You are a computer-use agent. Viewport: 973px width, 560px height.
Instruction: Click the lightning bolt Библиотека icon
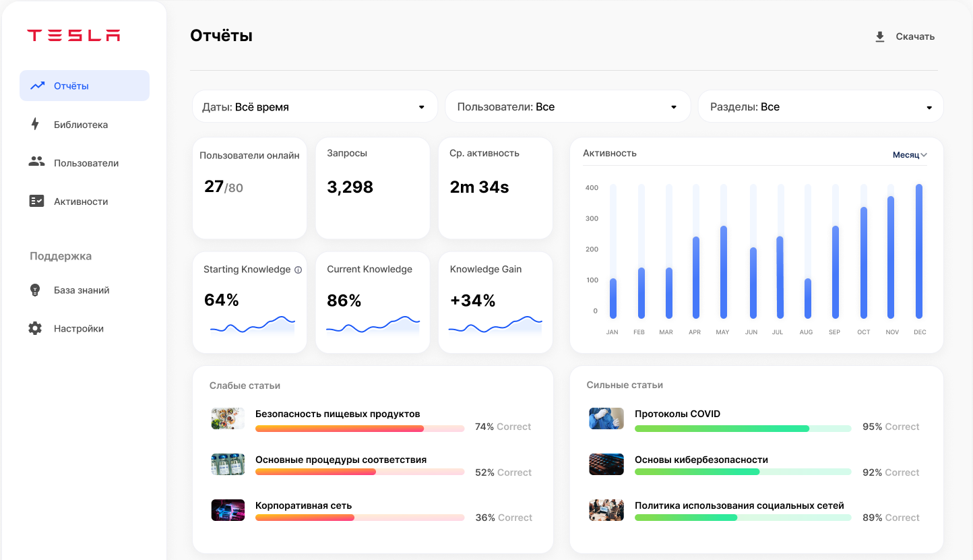click(36, 124)
